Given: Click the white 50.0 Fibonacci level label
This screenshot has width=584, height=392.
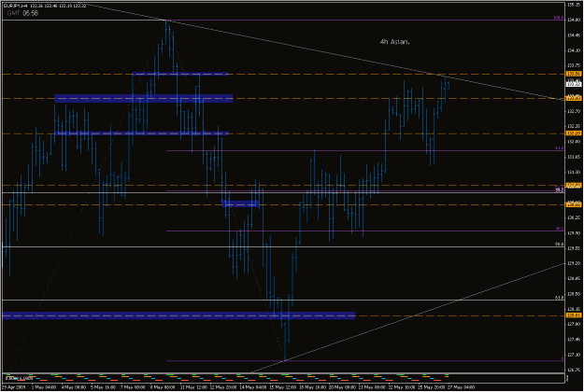Looking at the screenshot, I should (560, 245).
